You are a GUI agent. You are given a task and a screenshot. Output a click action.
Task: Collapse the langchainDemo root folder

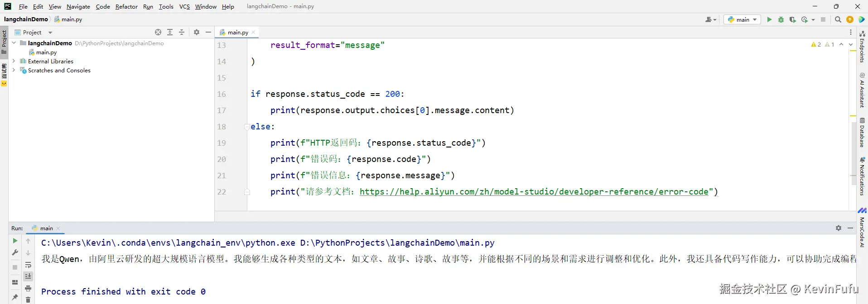(14, 43)
